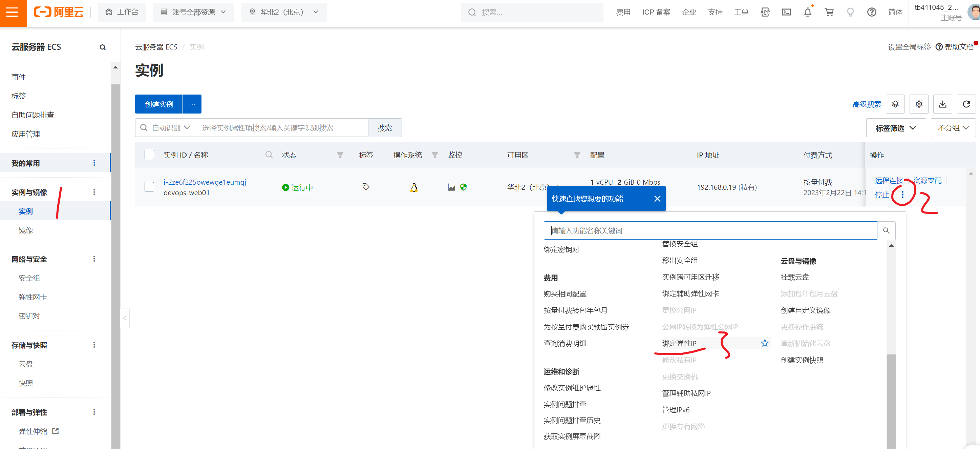Click the refresh instance list icon

click(966, 104)
